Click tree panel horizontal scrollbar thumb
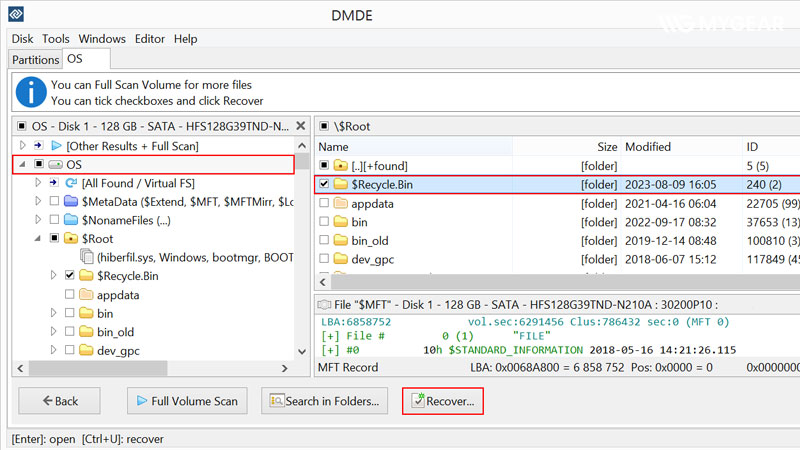This screenshot has height=450, width=800. [98, 368]
